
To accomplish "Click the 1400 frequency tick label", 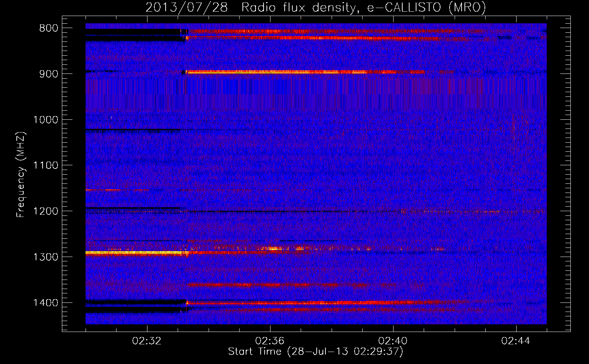I will (x=46, y=303).
